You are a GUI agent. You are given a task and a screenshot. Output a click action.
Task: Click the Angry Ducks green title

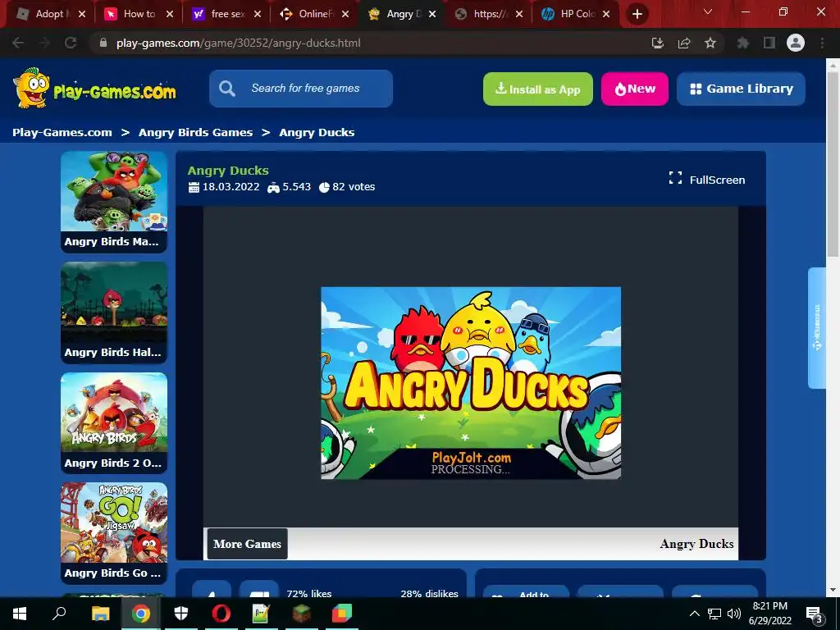[x=228, y=171]
